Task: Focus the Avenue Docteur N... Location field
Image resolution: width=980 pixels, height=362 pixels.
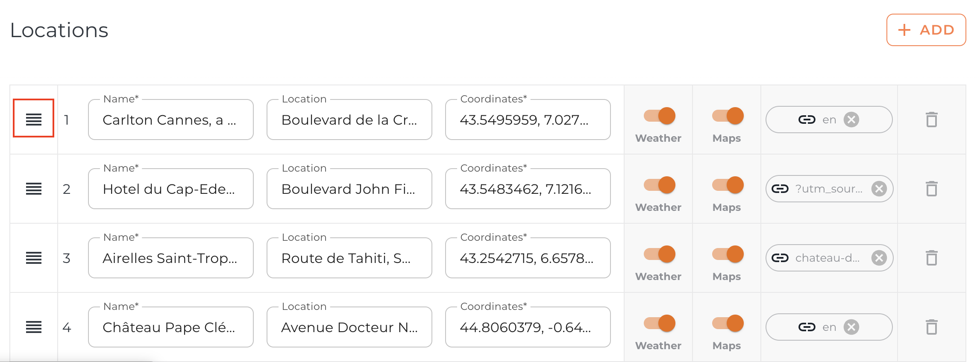Action: click(349, 327)
